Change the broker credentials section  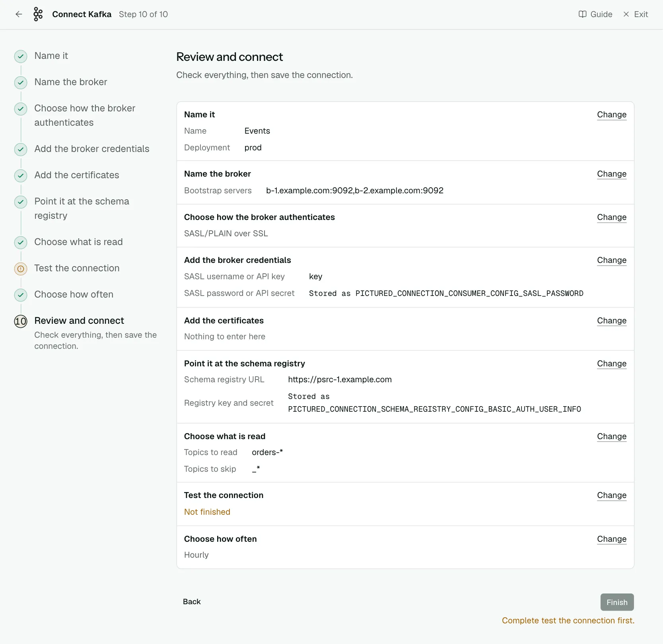pyautogui.click(x=612, y=260)
